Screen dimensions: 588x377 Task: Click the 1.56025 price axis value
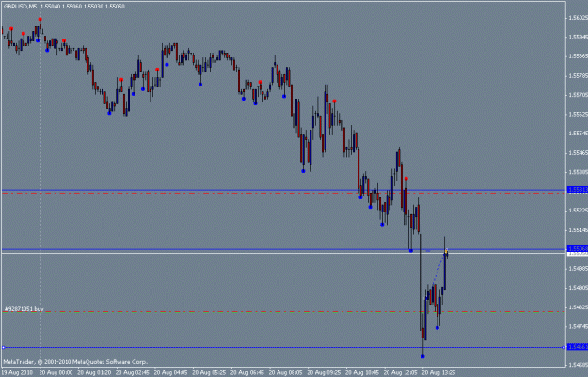[x=579, y=18]
